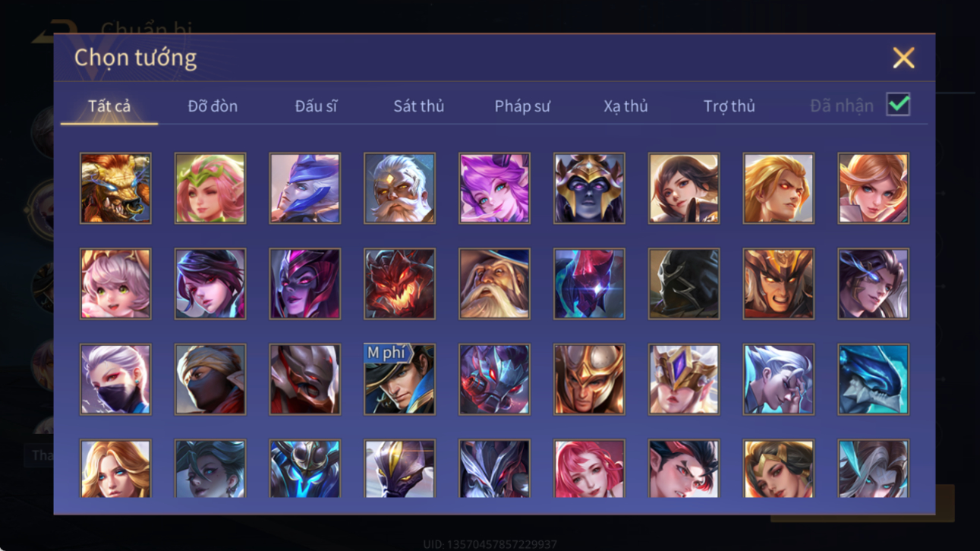Choose the white-bearded old man hero
980x551 pixels.
click(x=399, y=188)
